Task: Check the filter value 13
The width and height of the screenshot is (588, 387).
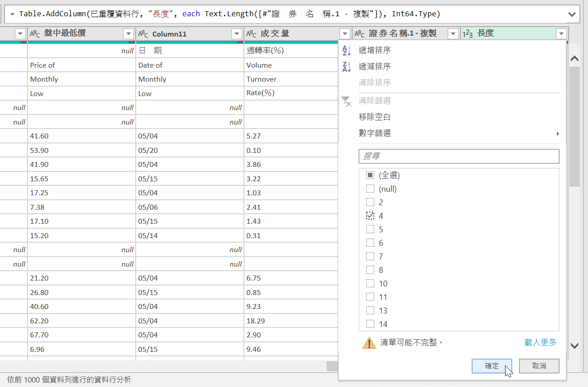Action: [370, 310]
